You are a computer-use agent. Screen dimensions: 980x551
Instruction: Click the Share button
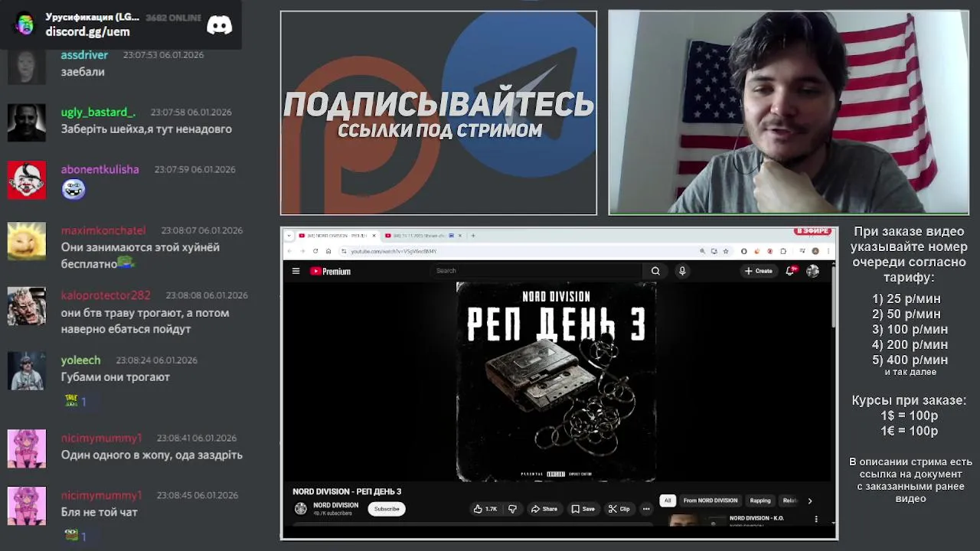tap(544, 509)
